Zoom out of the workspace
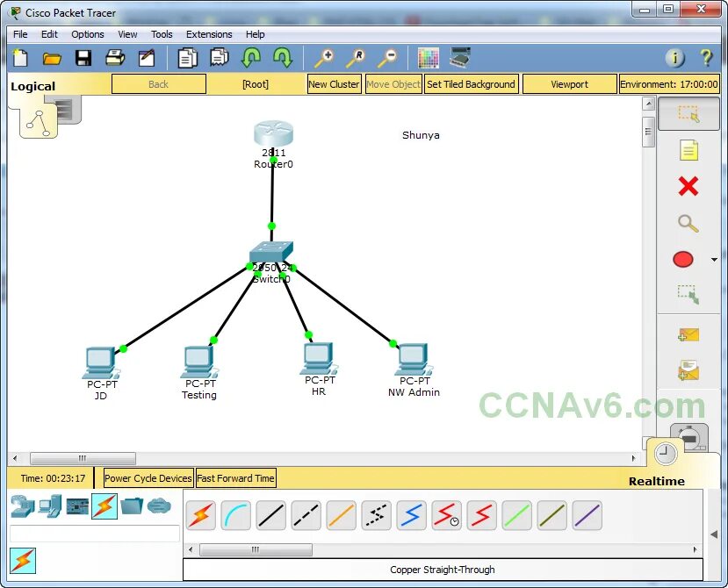The image size is (728, 588). click(387, 59)
